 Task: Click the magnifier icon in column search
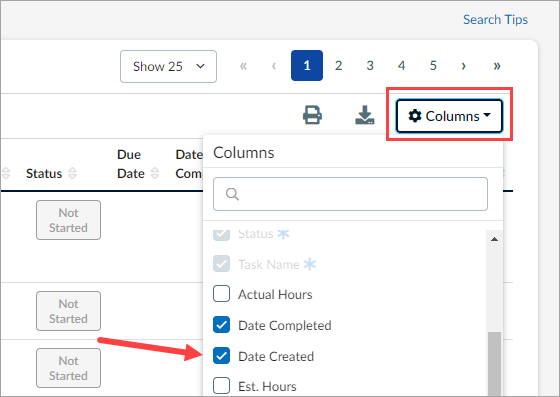[x=232, y=194]
